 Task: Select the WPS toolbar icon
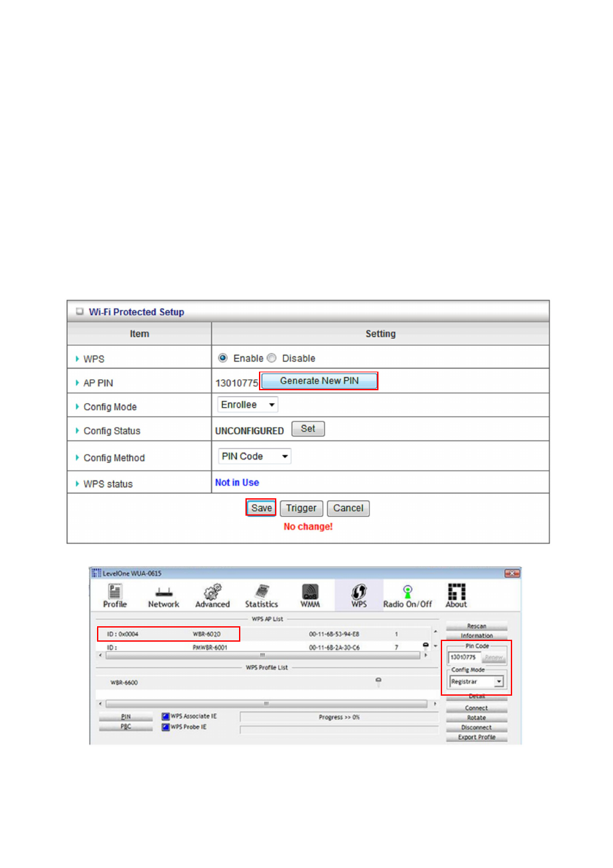(359, 595)
